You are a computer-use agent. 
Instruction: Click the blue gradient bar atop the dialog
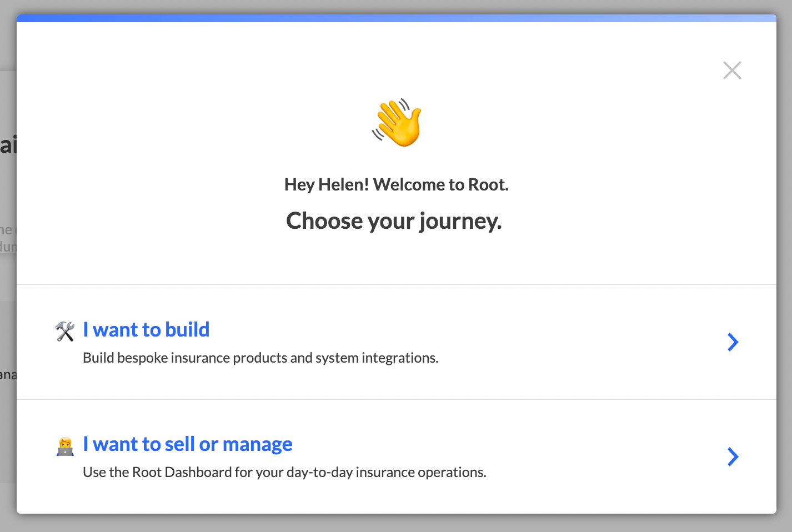[x=397, y=18]
